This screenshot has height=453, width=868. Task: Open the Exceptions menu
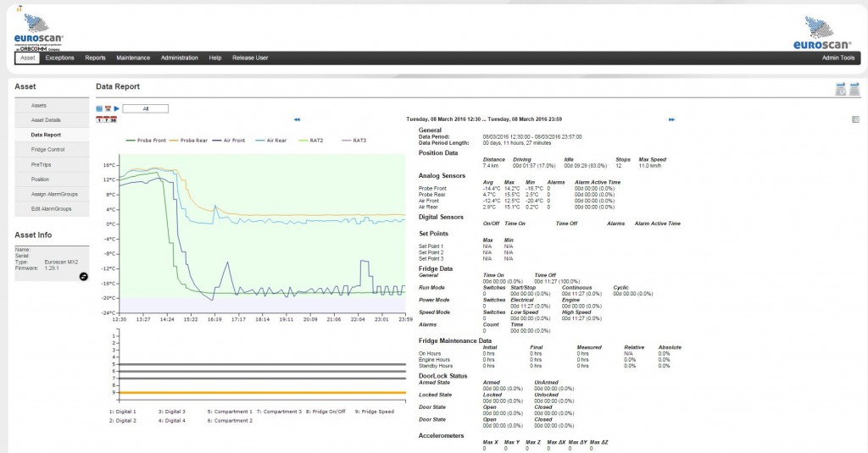tap(60, 58)
